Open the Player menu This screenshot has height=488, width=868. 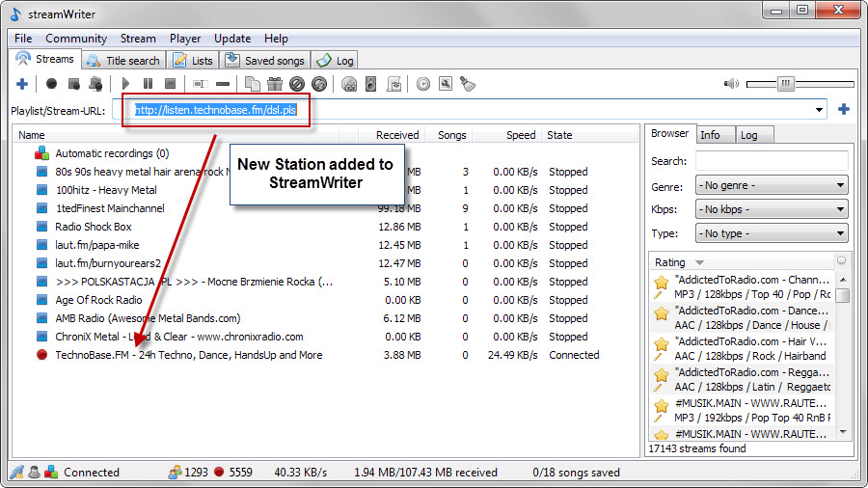tap(185, 39)
